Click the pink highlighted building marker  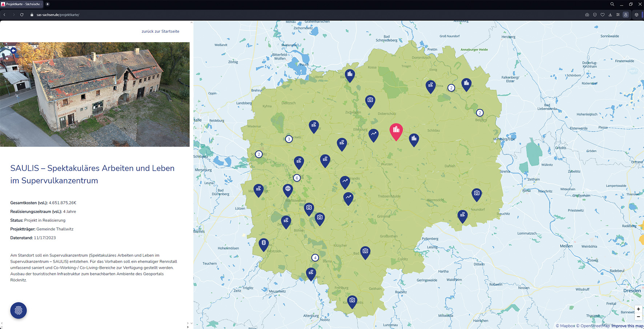396,130
